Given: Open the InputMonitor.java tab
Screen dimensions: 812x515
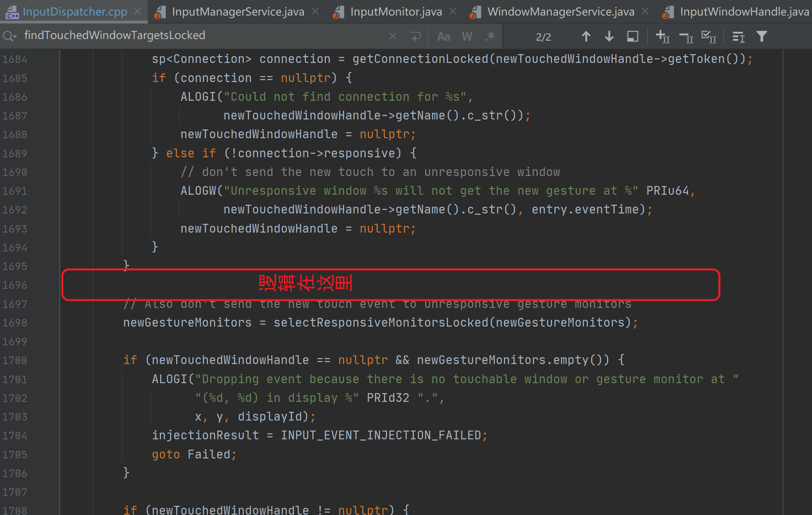Looking at the screenshot, I should (395, 12).
